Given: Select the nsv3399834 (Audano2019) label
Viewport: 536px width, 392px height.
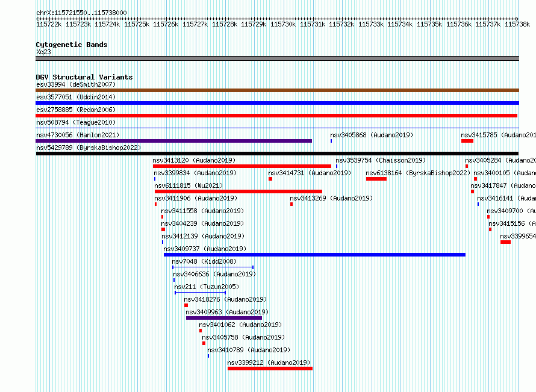Looking at the screenshot, I should point(195,173).
